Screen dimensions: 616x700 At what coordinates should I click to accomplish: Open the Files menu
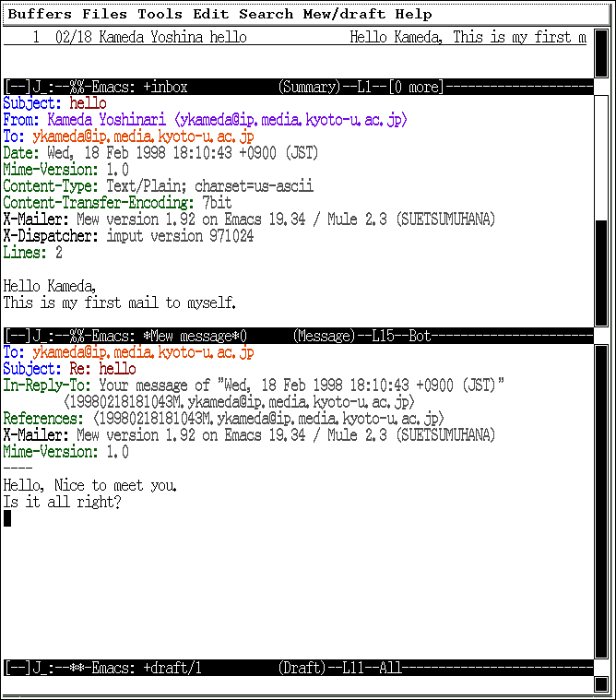click(x=104, y=14)
